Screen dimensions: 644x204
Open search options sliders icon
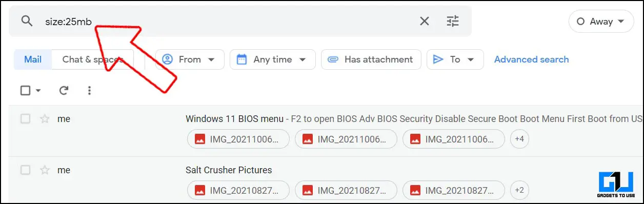coord(453,21)
